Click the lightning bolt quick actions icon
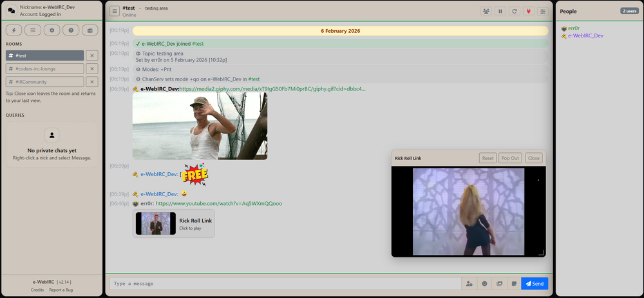This screenshot has height=298, width=644. click(14, 30)
